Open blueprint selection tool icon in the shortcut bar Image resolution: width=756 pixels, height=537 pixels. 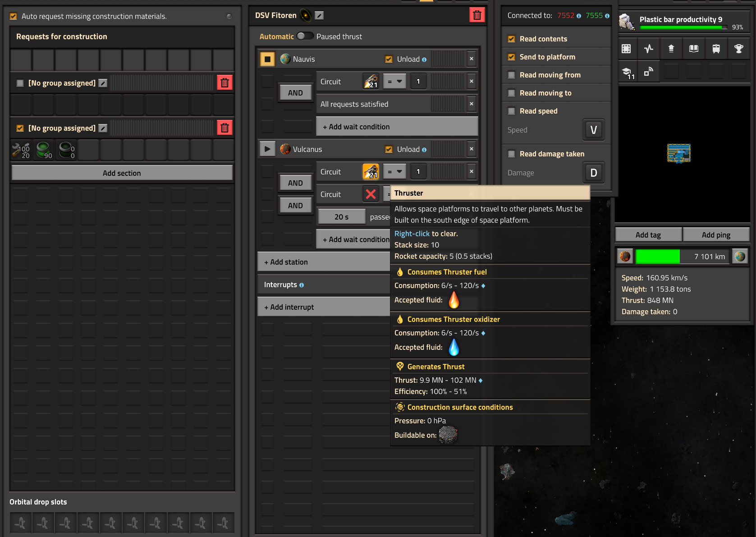[x=626, y=49]
